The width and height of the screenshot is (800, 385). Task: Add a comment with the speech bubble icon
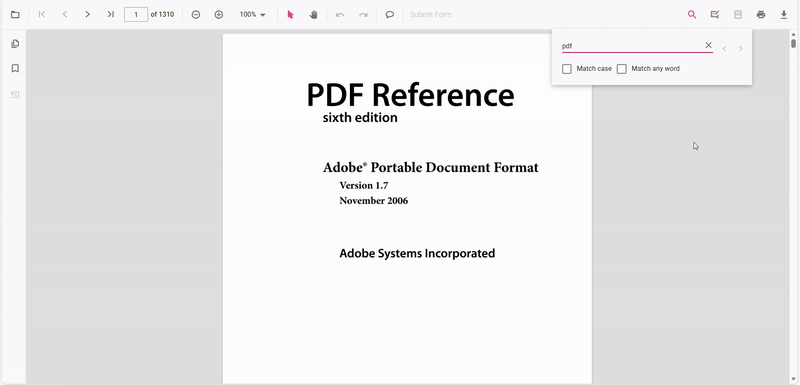[x=390, y=14]
